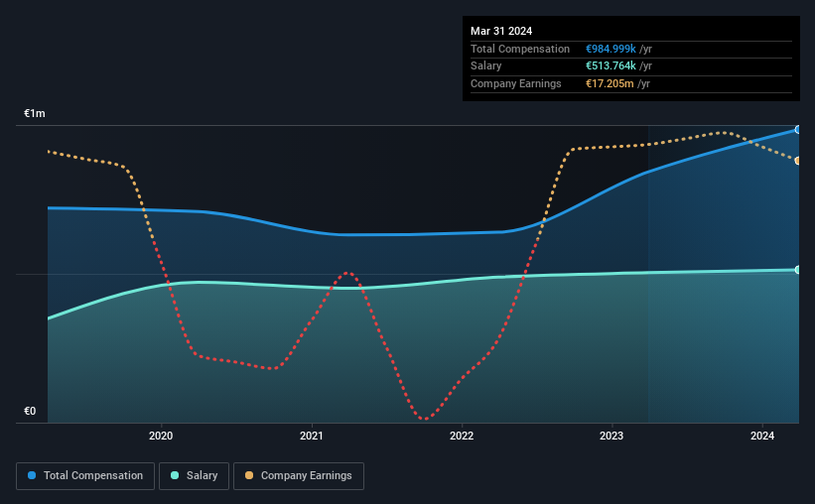Click the €0 y-axis label
Viewport: 815px width, 504px height.
pyautogui.click(x=30, y=411)
